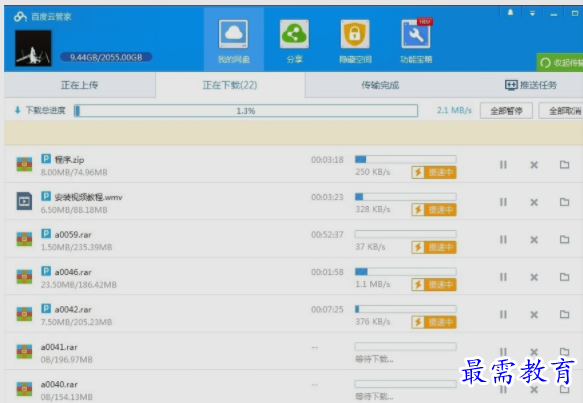Screen dimensions: 583x403
Task: Click 提速中 button for a0042.rar
Action: coord(434,322)
